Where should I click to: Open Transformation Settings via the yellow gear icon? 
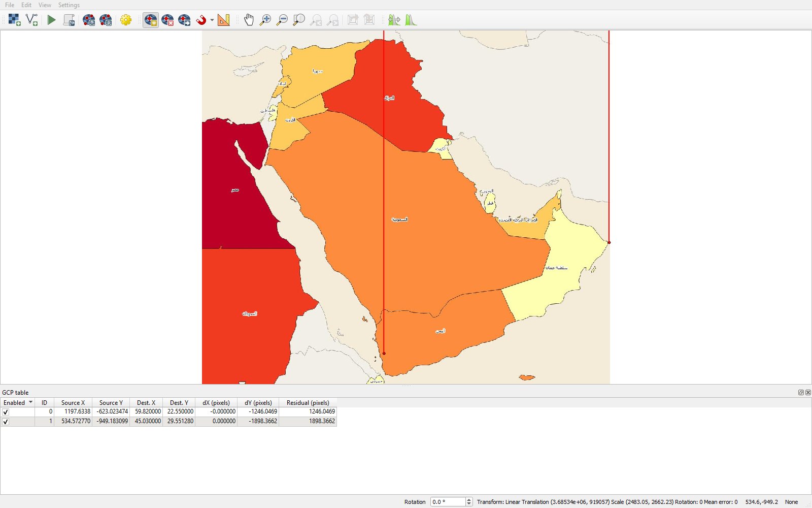click(x=126, y=20)
